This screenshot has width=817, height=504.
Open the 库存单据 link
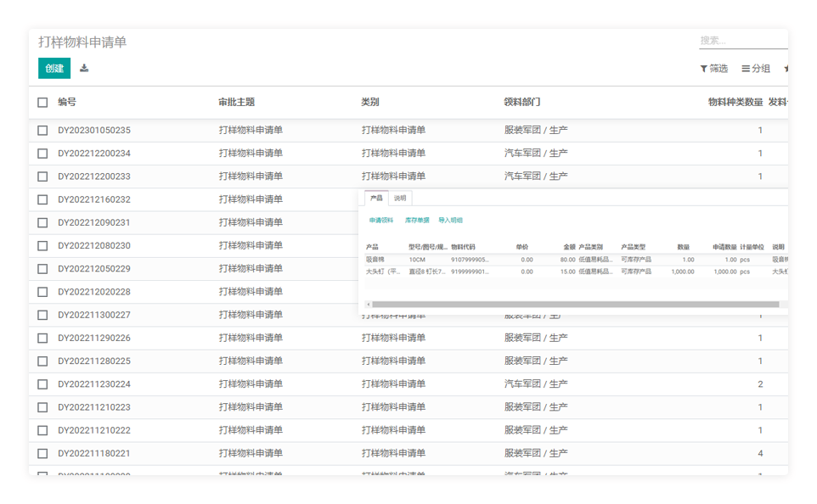pos(416,221)
